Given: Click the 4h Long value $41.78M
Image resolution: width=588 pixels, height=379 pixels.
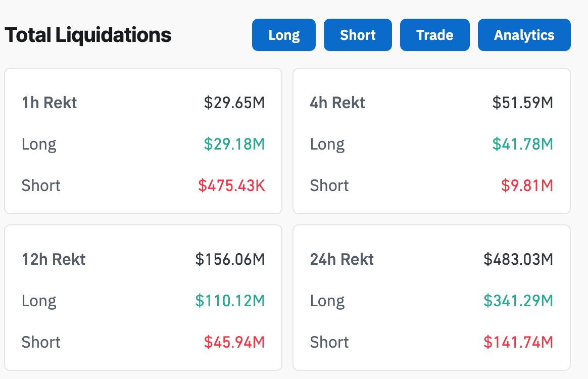Looking at the screenshot, I should [x=523, y=144].
